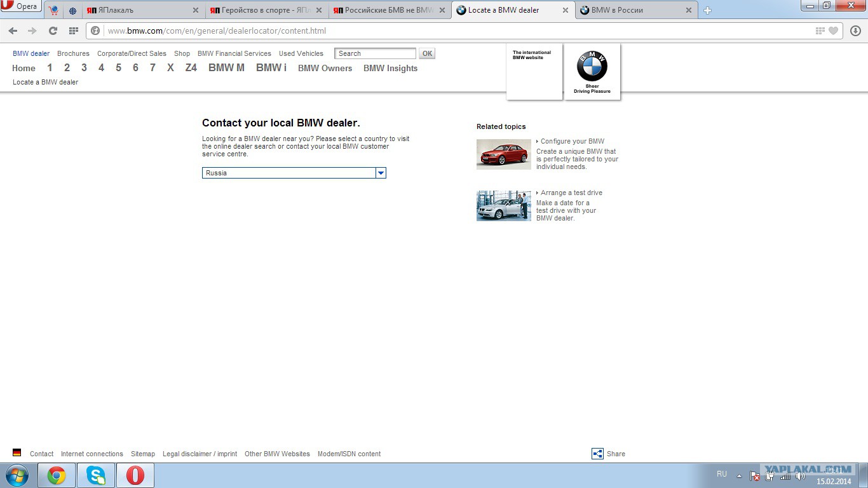Close the Геройство в спорте tab
Screen dimensions: 868x488
point(318,10)
